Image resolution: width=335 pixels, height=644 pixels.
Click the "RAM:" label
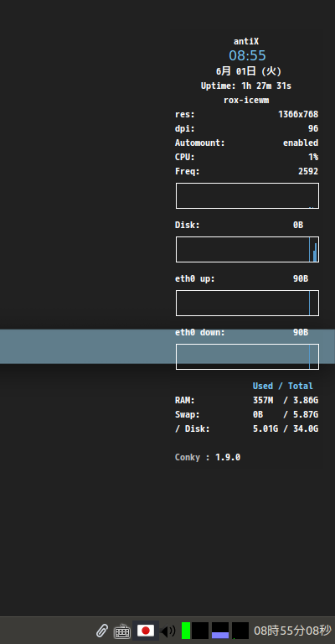pos(185,400)
